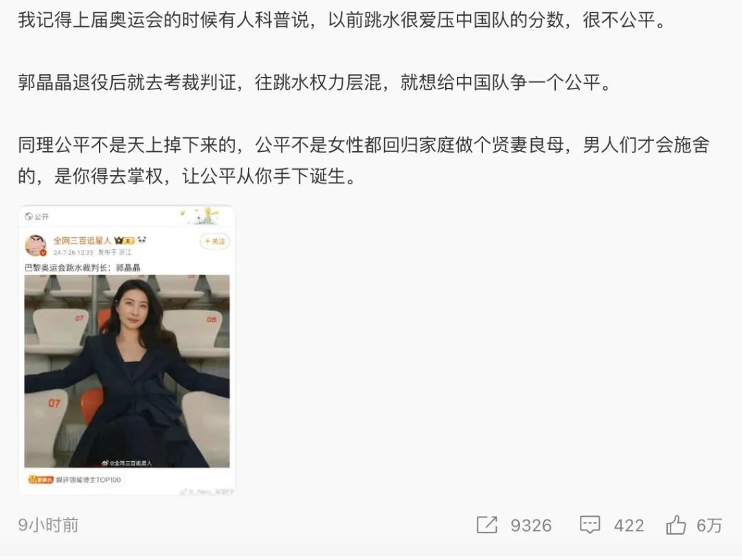The image size is (742, 560).
Task: Click the 全网三百追星人 cartoon avatar
Action: click(36, 245)
